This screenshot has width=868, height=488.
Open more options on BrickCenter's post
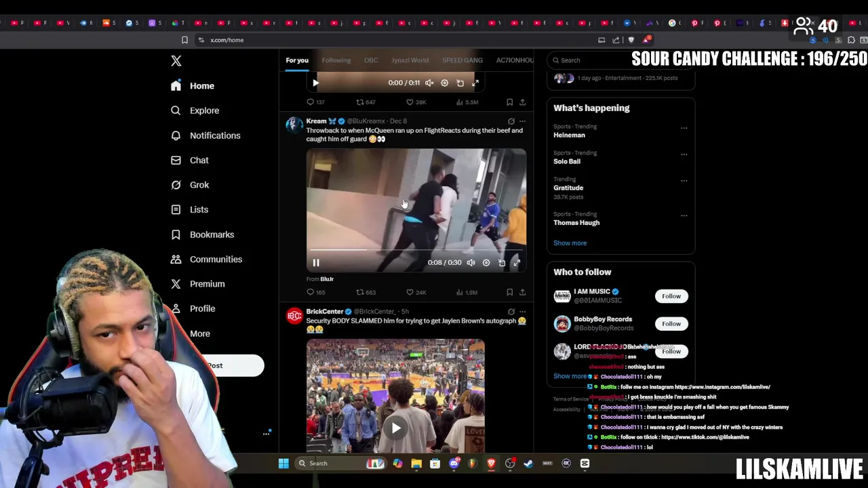[x=522, y=312]
